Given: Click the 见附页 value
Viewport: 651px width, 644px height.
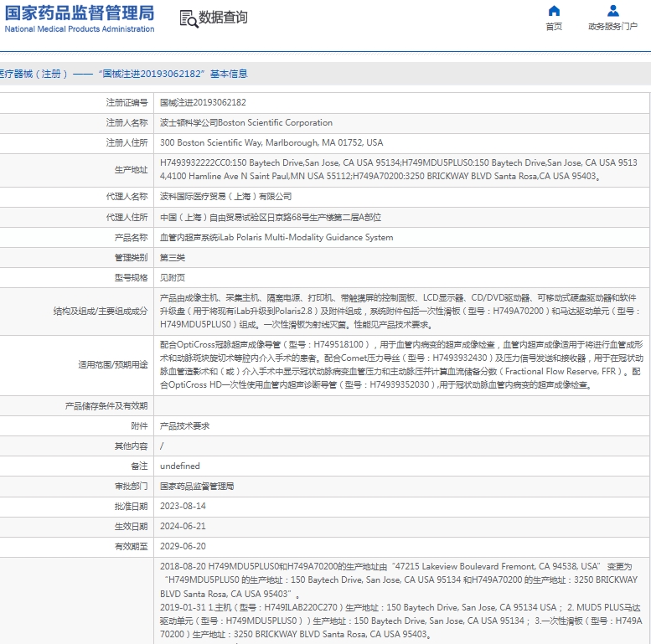Looking at the screenshot, I should [173, 277].
